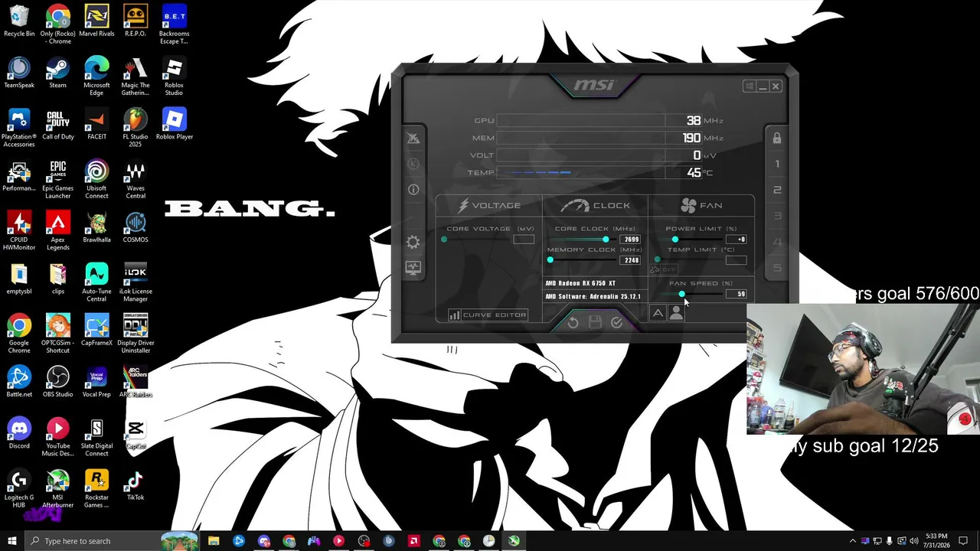The image size is (980, 551).
Task: Toggle the profile lock padlock
Action: click(777, 139)
